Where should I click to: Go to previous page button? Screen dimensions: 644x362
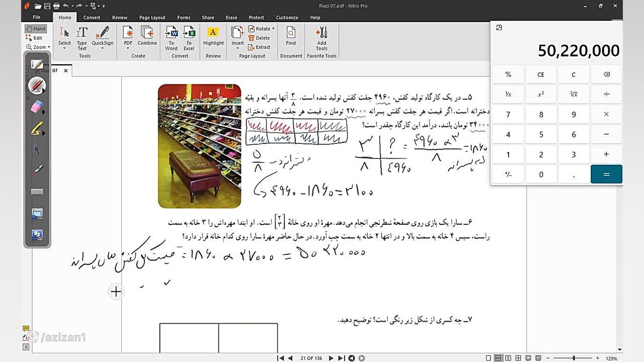tap(290, 358)
